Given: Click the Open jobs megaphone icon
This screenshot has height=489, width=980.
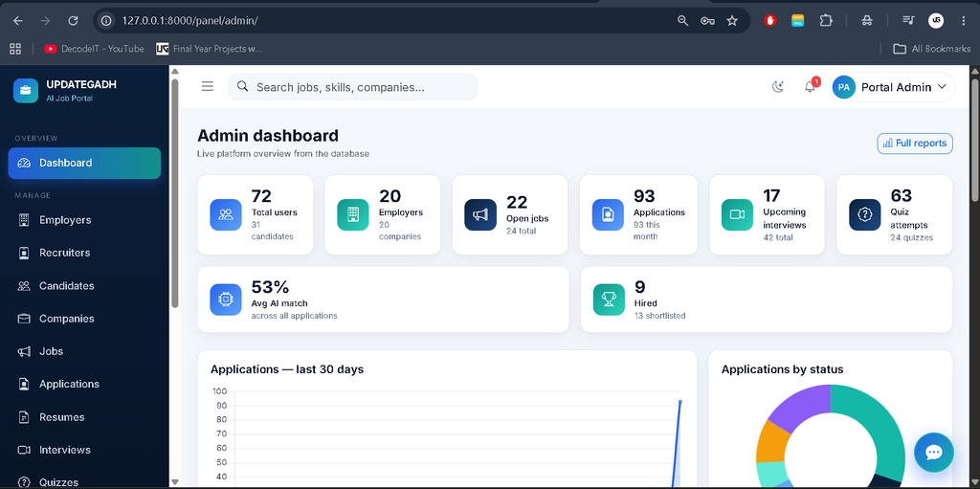Looking at the screenshot, I should coord(480,214).
